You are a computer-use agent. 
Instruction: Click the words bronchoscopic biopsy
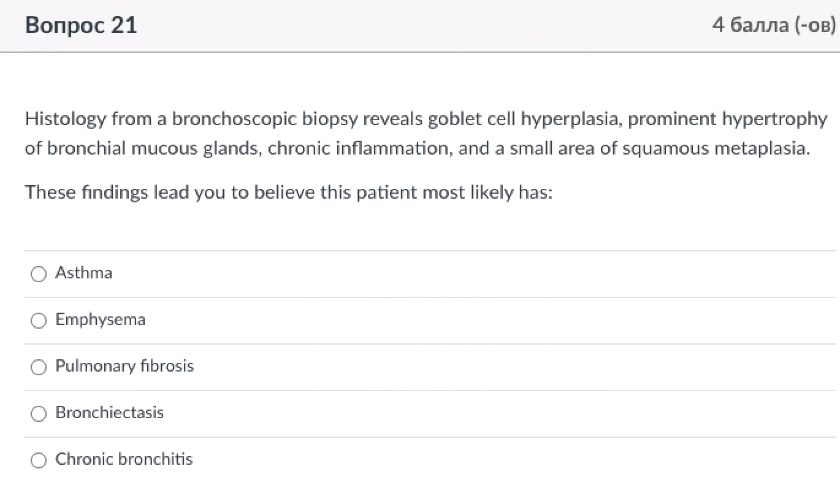tap(265, 119)
